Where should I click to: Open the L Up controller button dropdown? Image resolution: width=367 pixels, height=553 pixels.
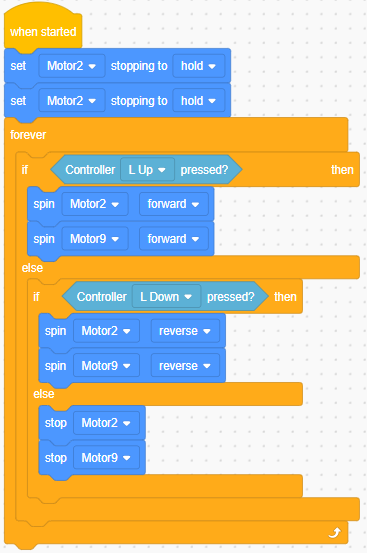coord(147,170)
